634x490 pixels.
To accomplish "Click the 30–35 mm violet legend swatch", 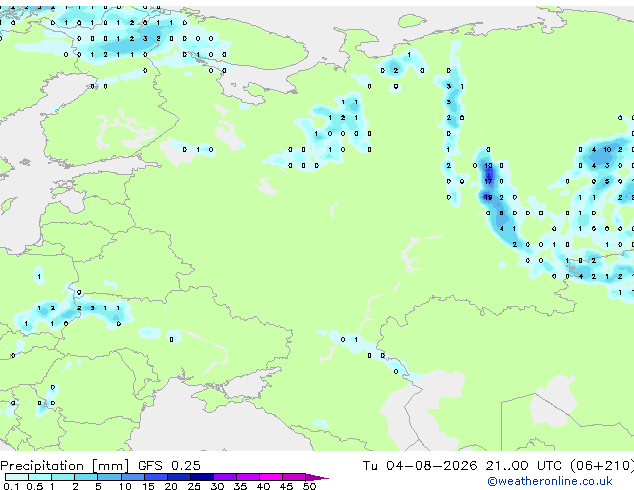I will (x=225, y=477).
